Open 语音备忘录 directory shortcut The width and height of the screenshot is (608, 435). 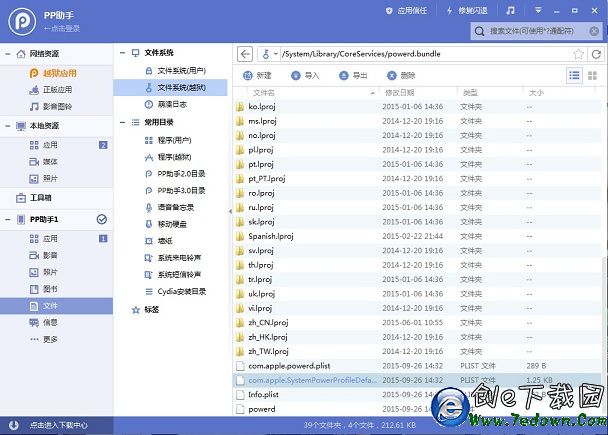[171, 207]
